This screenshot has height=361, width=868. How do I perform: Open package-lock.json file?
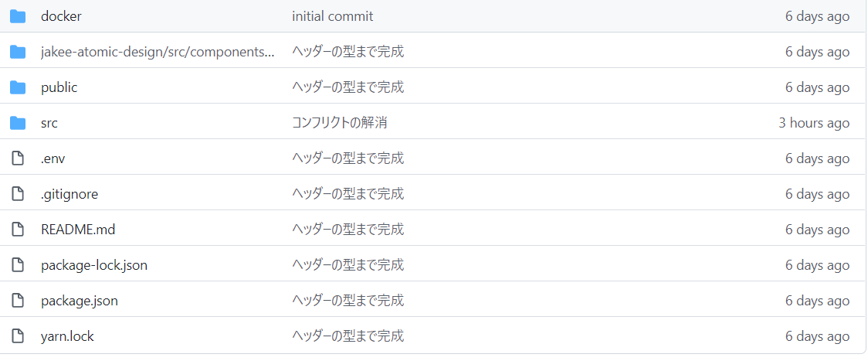[94, 265]
